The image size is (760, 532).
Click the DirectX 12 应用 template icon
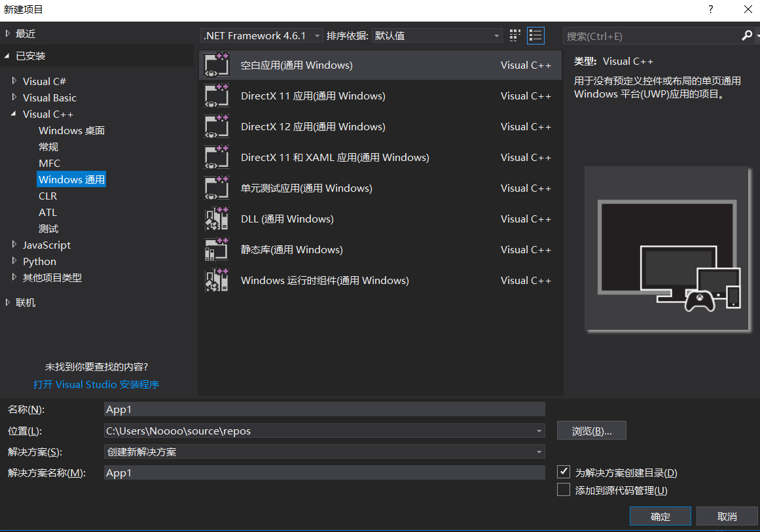[x=217, y=126]
